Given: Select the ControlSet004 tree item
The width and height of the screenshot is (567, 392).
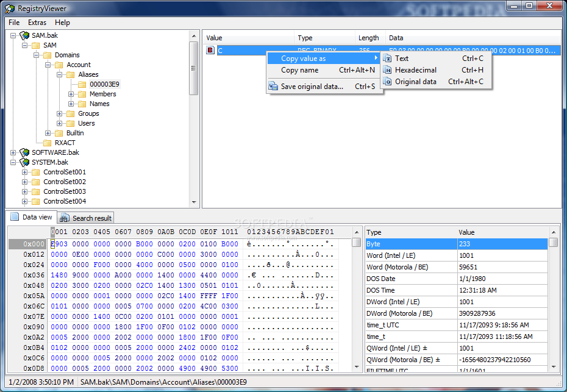Looking at the screenshot, I should coord(65,201).
